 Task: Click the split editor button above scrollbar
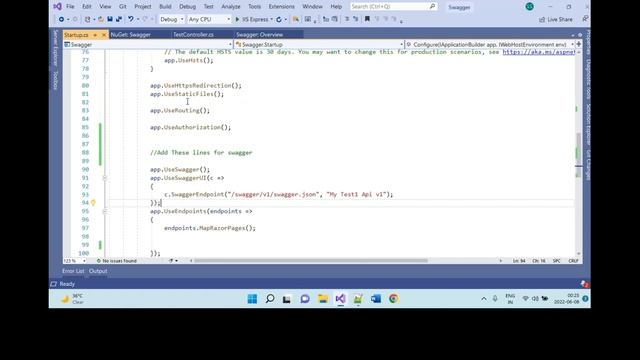[x=578, y=44]
